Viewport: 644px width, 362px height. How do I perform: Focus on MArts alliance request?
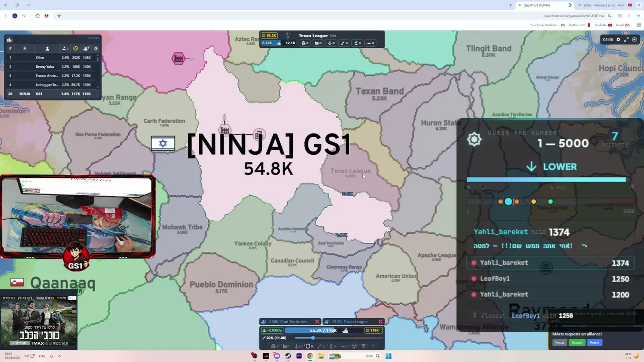tap(559, 342)
